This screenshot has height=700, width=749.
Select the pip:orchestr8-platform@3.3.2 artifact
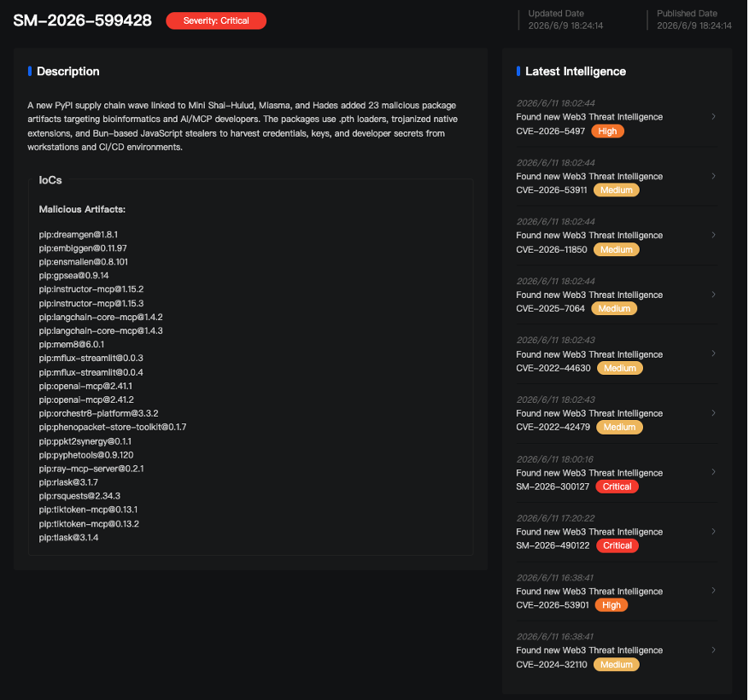(98, 413)
